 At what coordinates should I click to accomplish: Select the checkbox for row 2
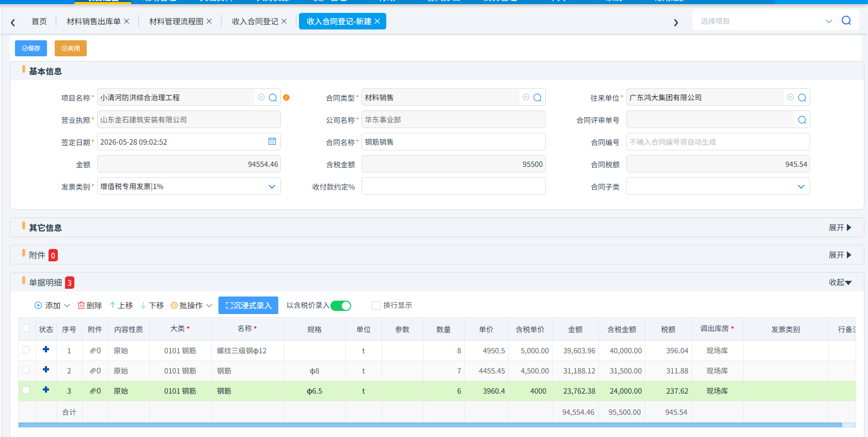(26, 370)
